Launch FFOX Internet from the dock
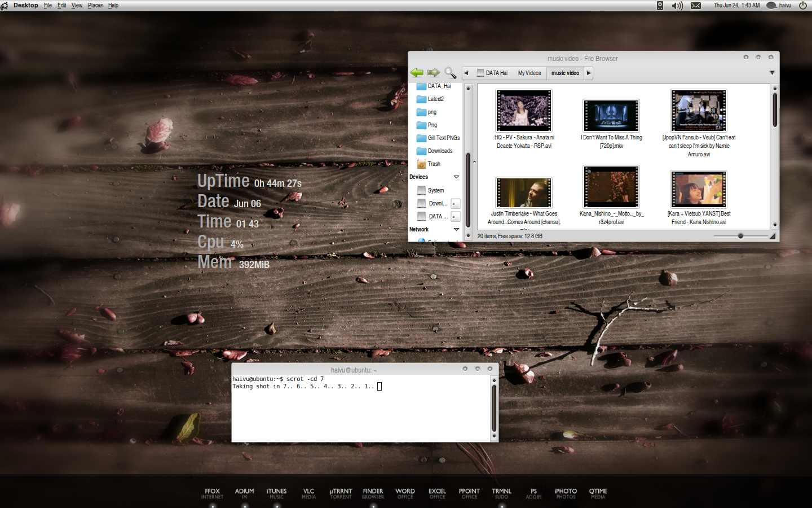Viewport: 812px width, 508px height. (x=213, y=494)
